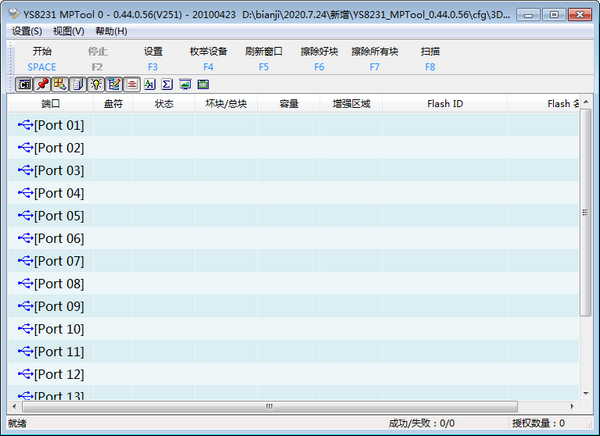Click the vertical scrollbar thumb

coord(585,212)
